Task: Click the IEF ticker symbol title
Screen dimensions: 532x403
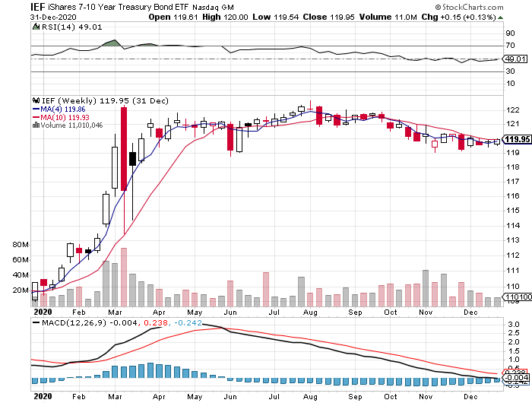Action: tap(14, 7)
